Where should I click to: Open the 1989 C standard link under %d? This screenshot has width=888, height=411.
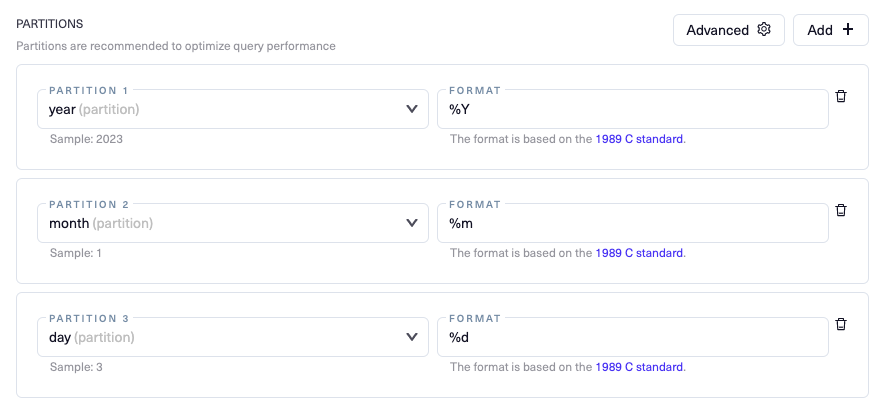639,367
